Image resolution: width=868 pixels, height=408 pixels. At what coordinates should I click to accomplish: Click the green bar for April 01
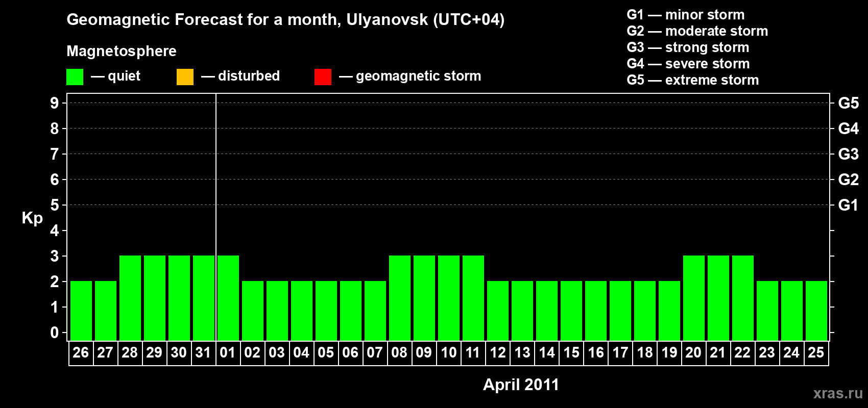coord(228,298)
